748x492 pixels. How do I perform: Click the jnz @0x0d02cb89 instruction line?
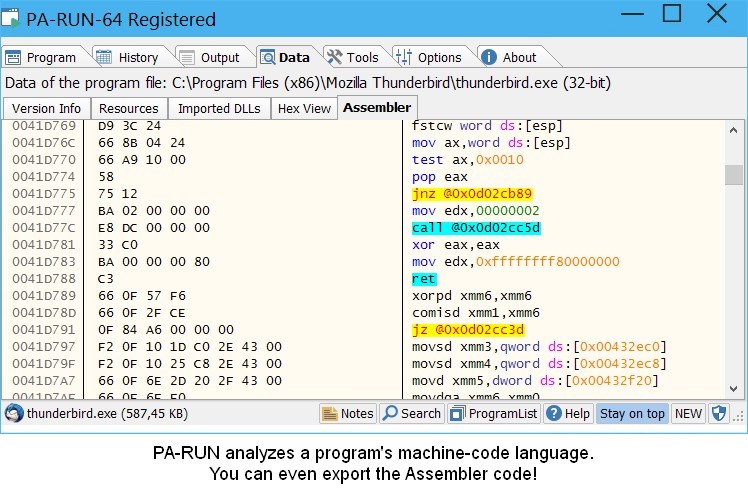(472, 193)
